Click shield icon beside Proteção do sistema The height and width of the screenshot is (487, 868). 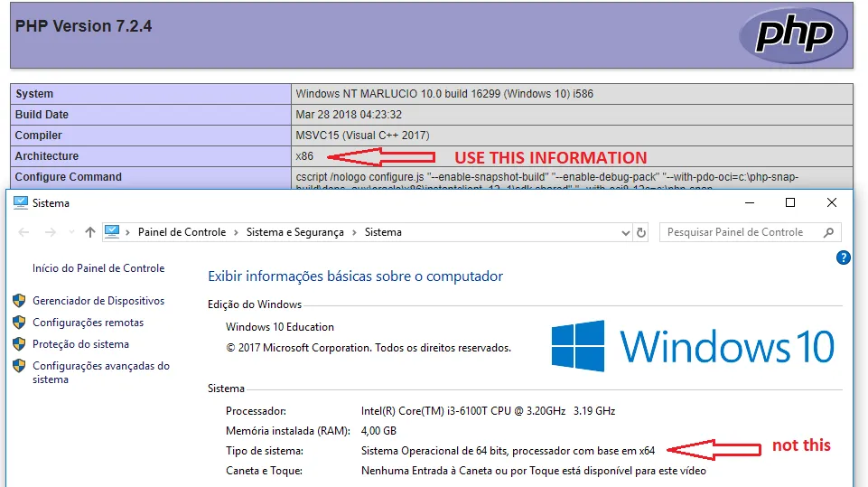(19, 344)
